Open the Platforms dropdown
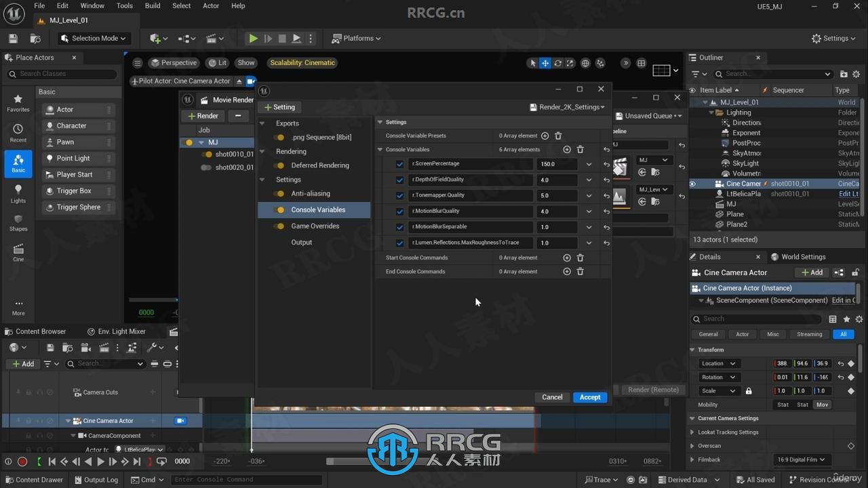Viewport: 868px width, 488px height. 356,39
